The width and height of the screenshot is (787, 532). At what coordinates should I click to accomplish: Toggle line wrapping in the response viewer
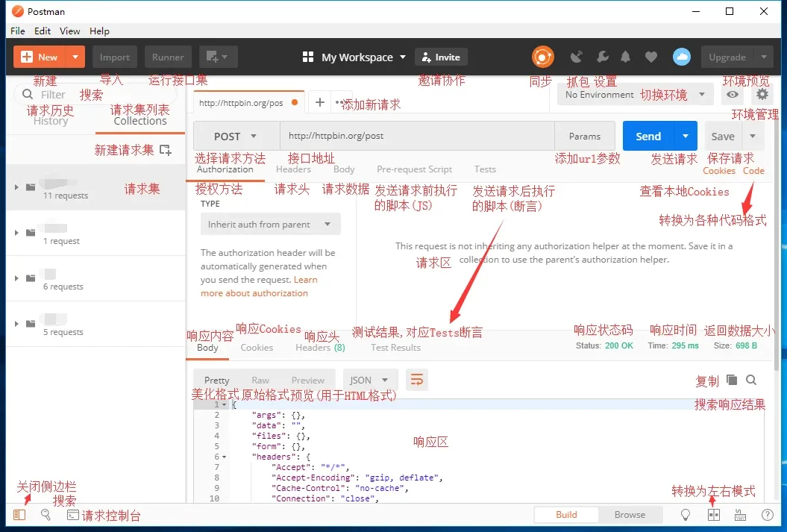point(416,380)
